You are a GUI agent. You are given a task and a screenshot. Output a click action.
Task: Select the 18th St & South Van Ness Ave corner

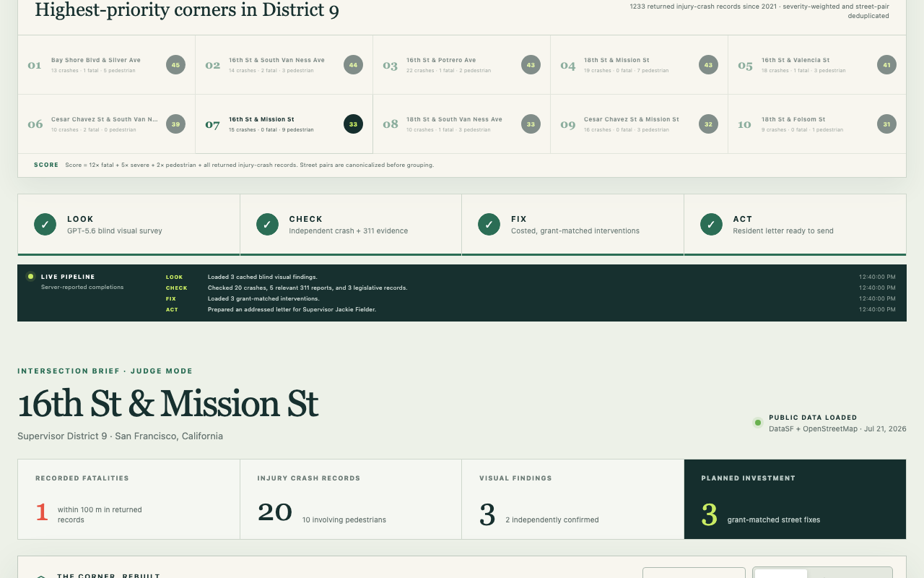tap(461, 124)
